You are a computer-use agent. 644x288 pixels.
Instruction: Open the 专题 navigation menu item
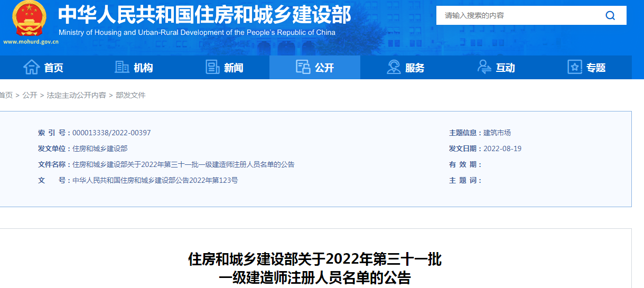click(x=586, y=68)
